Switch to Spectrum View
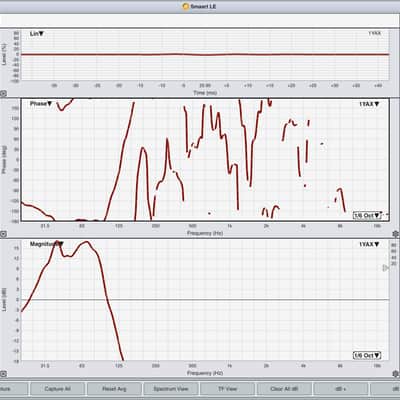 tap(171, 389)
